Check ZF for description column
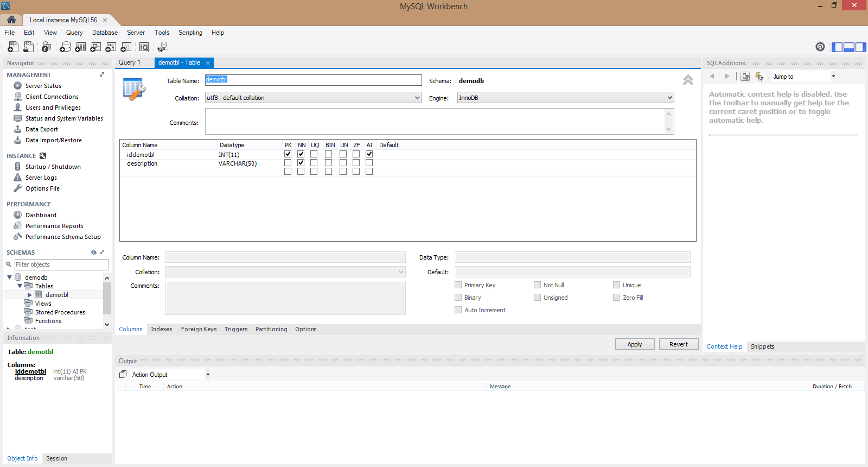Screen dimensions: 868x467 [356, 163]
